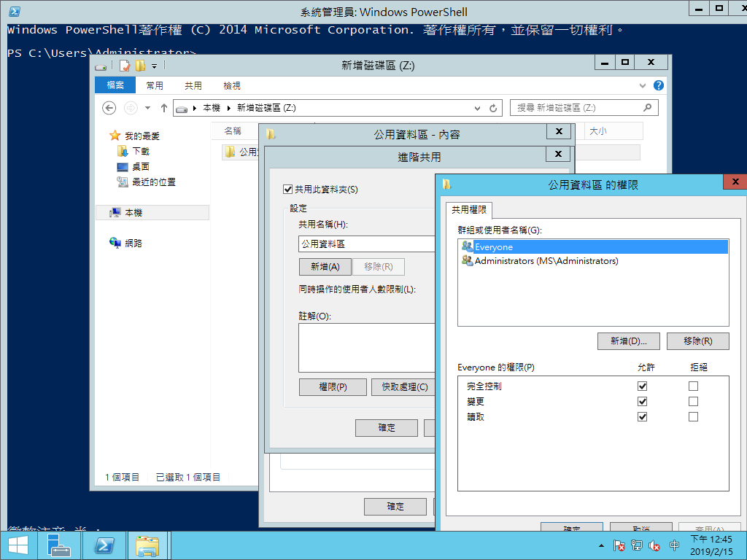
Task: Open the 常用 ribbon tab
Action: (x=155, y=85)
